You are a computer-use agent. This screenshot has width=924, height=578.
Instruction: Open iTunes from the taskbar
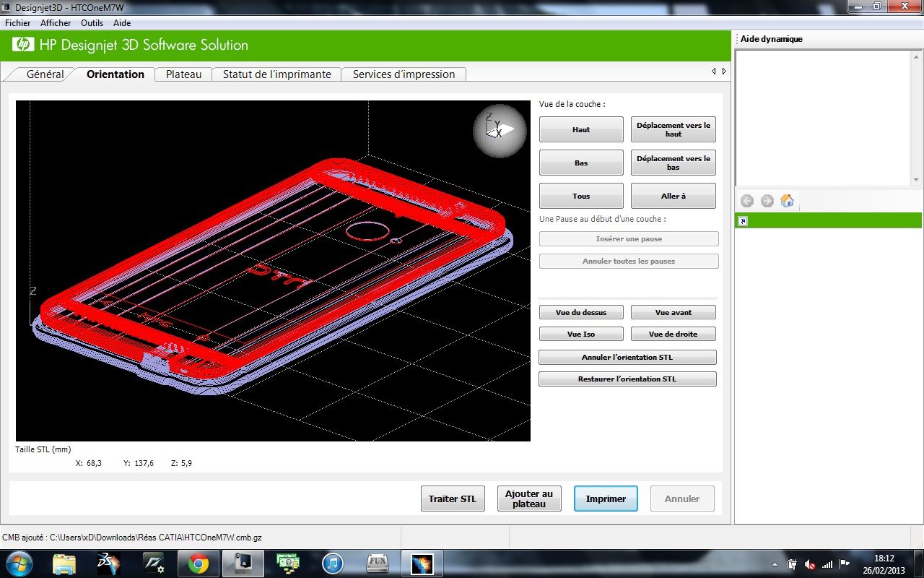(x=333, y=564)
